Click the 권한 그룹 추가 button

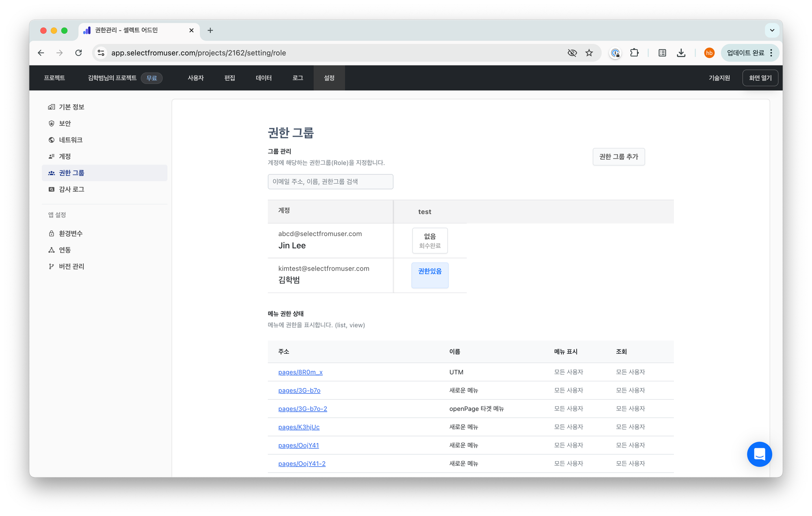click(618, 157)
